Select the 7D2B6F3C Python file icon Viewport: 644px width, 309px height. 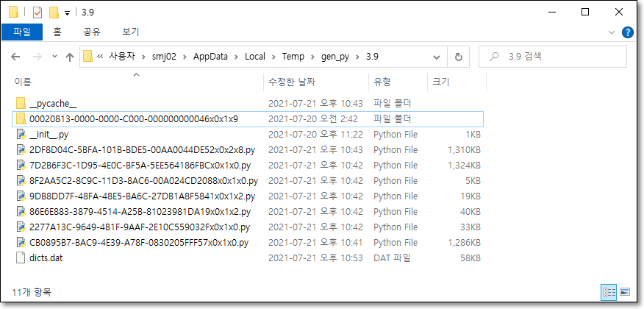click(x=21, y=166)
